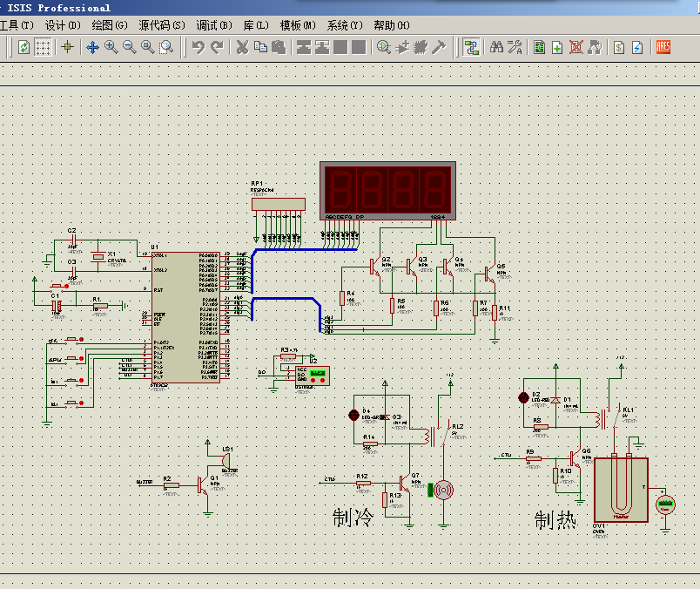Undo the last change
The height and width of the screenshot is (589, 700).
tap(199, 47)
